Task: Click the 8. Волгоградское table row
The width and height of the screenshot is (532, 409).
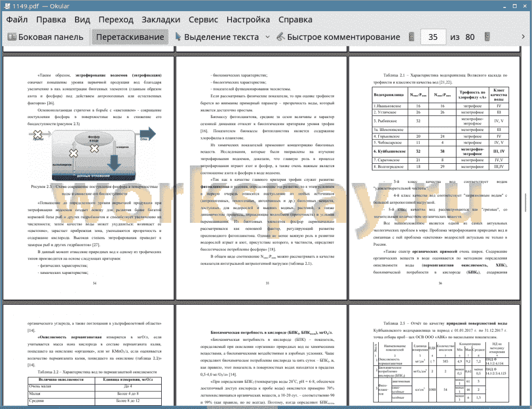Action: coord(440,166)
